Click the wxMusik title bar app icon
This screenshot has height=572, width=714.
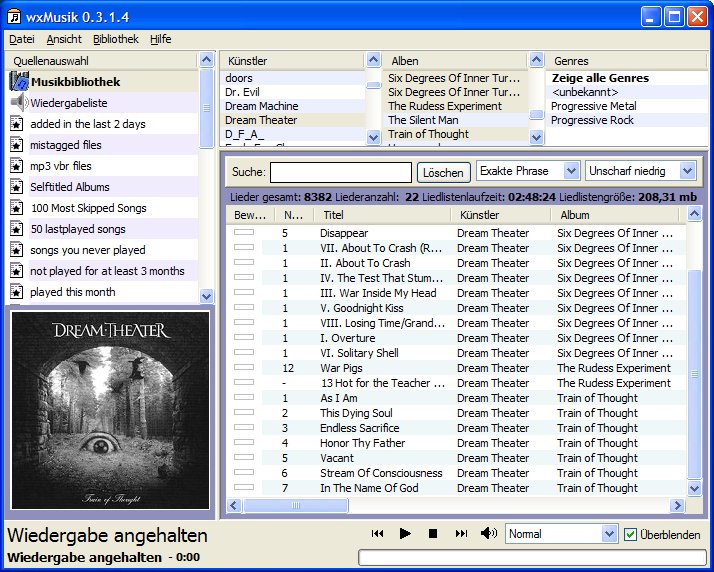pyautogui.click(x=14, y=17)
